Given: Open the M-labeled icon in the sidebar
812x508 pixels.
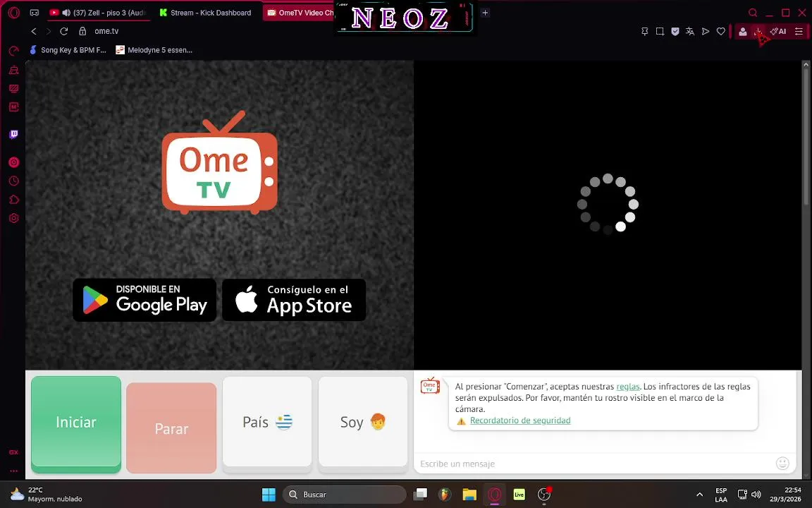Looking at the screenshot, I should coord(14,107).
